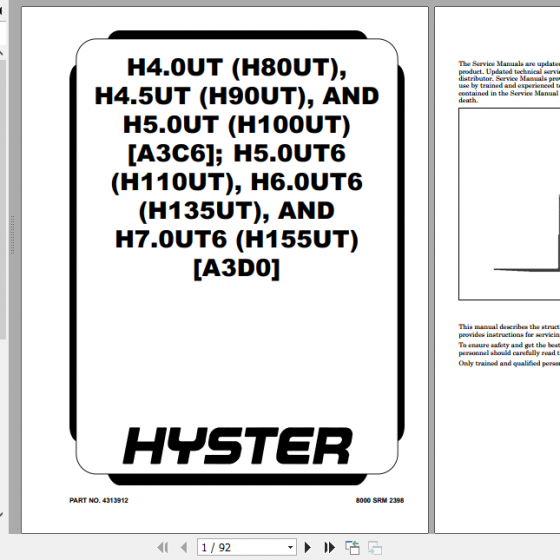This screenshot has height=560, width=560.
Task: Click 'H7.0UT6 (H155UT)' title line
Action: pyautogui.click(x=237, y=239)
